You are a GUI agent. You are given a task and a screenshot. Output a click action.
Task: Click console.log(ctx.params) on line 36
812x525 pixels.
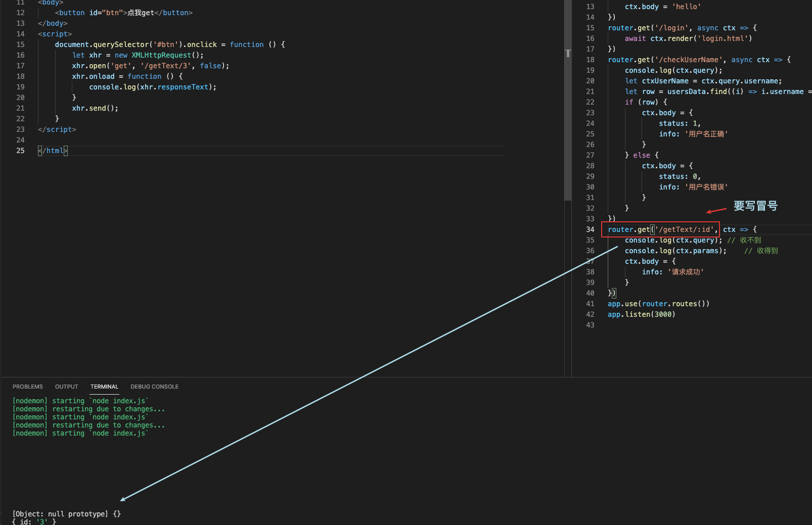675,251
